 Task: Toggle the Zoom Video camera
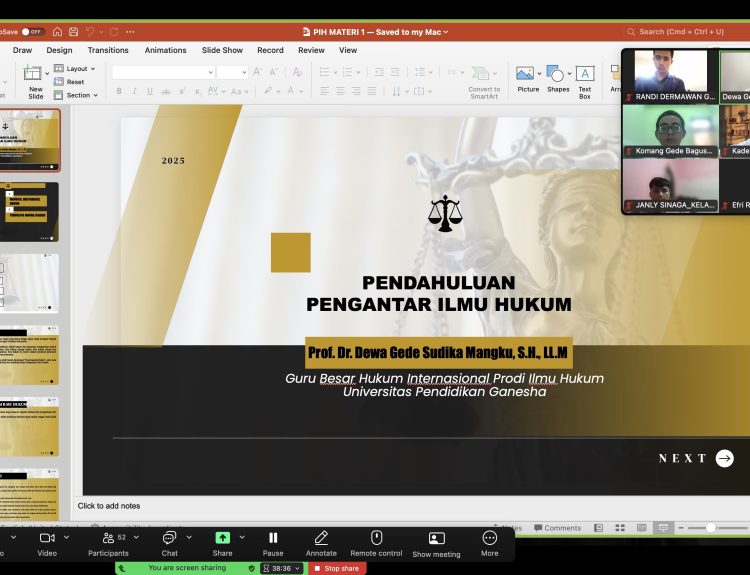[x=47, y=542]
